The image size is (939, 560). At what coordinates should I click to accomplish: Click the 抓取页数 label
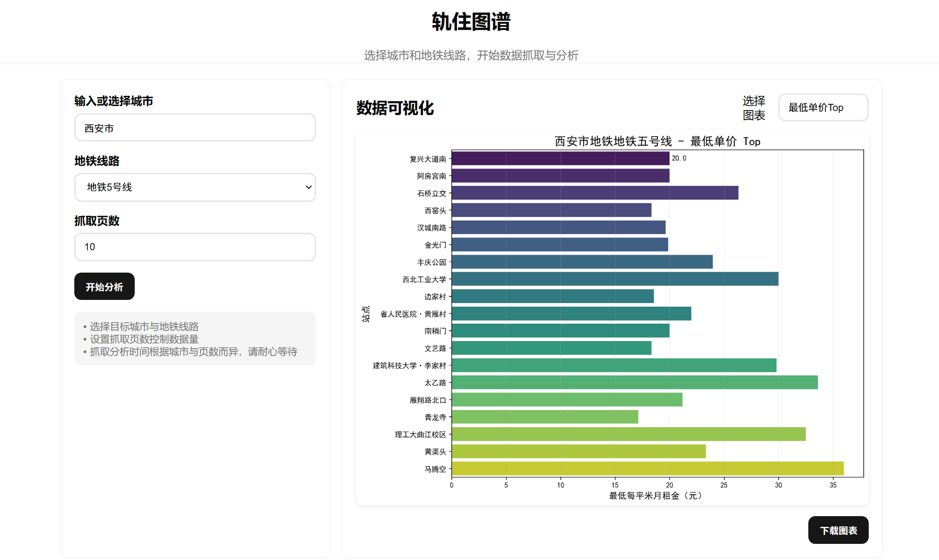pyautogui.click(x=97, y=221)
